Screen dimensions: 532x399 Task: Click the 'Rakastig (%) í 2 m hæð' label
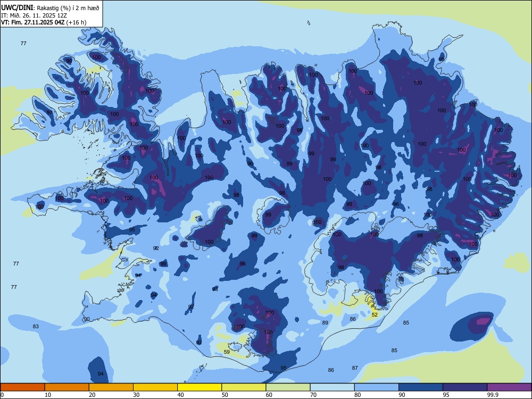[x=68, y=8]
